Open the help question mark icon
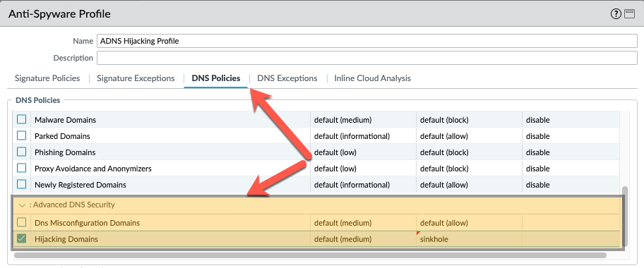644x268 pixels. click(x=616, y=14)
